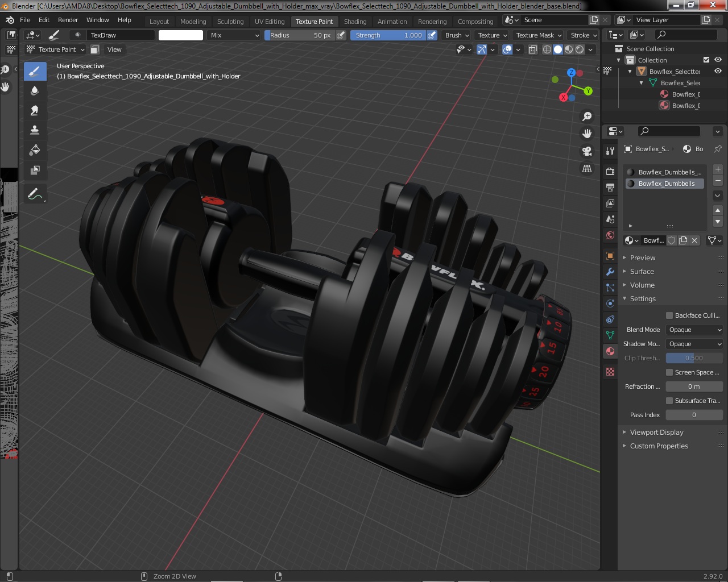The width and height of the screenshot is (728, 582).
Task: Hide Bowflex_Selecttech object via eye icon
Action: coord(718,71)
